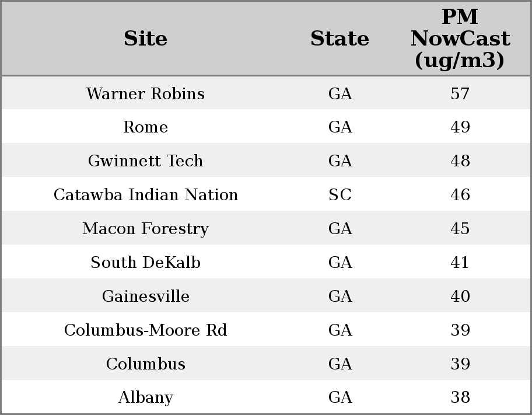Click the PM value 41

[x=460, y=263]
